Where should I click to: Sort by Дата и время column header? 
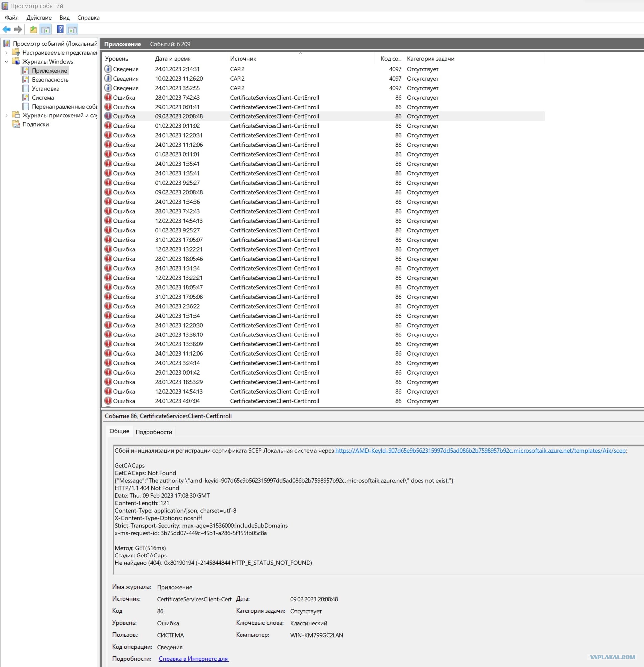pyautogui.click(x=189, y=59)
